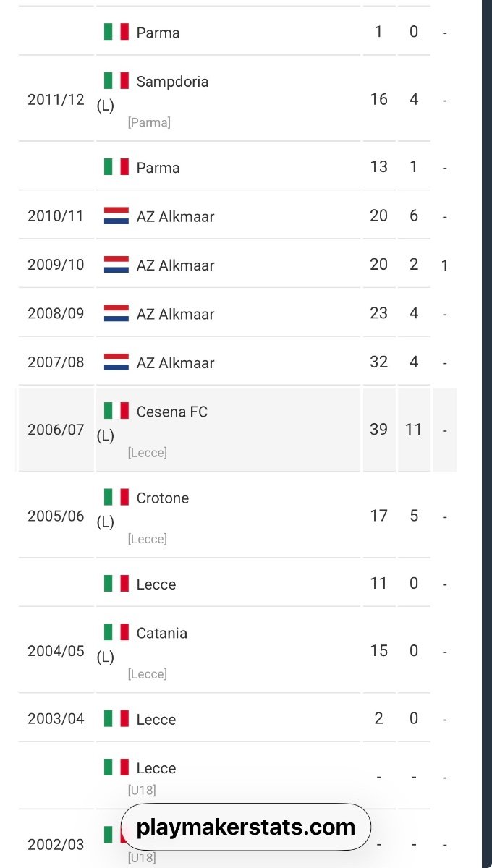Click the Dutch flag in the 2008/09 row
Viewport: 492px width, 868px height.
pos(116,313)
